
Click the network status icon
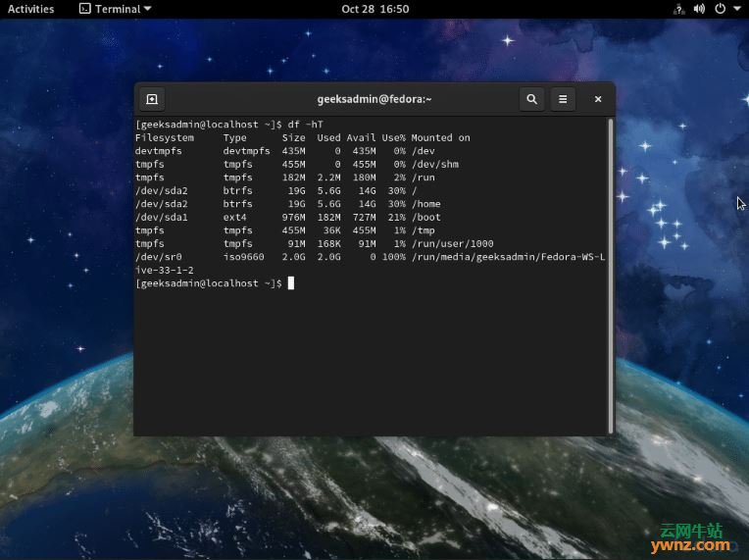tap(678, 9)
